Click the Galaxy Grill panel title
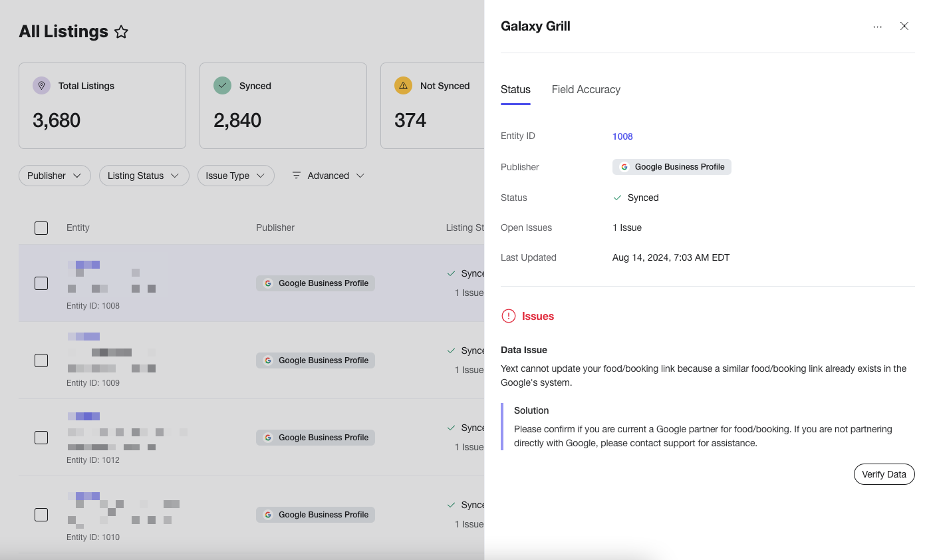Image resolution: width=927 pixels, height=560 pixels. point(535,27)
